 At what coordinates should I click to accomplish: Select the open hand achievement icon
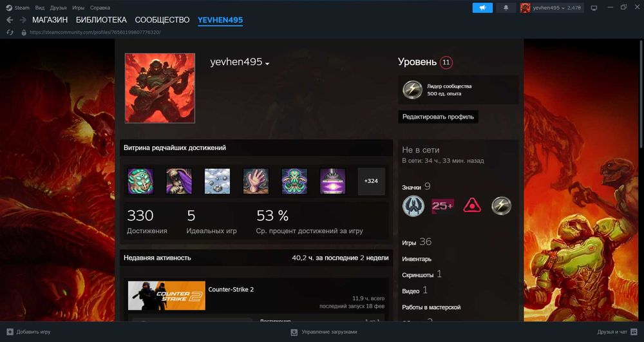pyautogui.click(x=256, y=181)
